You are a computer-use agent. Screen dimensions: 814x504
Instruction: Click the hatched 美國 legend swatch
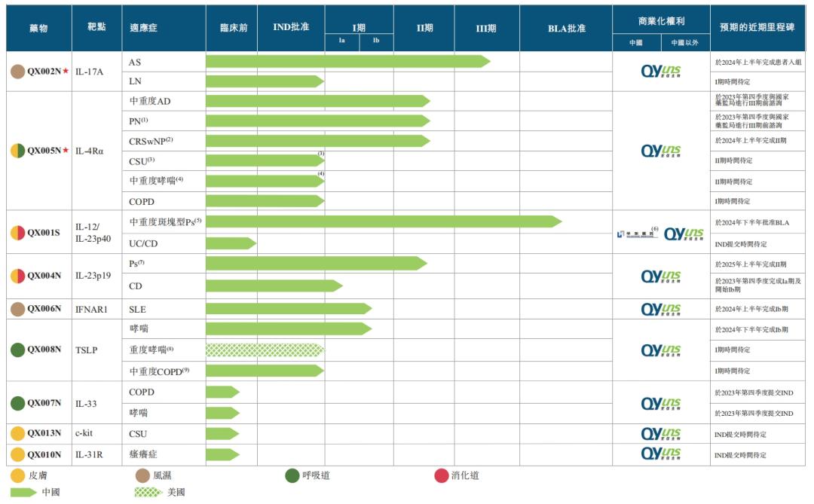tap(148, 492)
